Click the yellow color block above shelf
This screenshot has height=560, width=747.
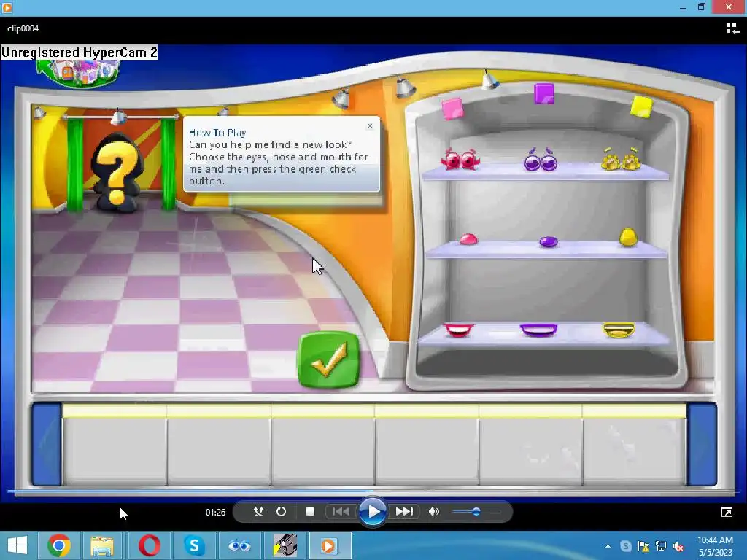[641, 106]
